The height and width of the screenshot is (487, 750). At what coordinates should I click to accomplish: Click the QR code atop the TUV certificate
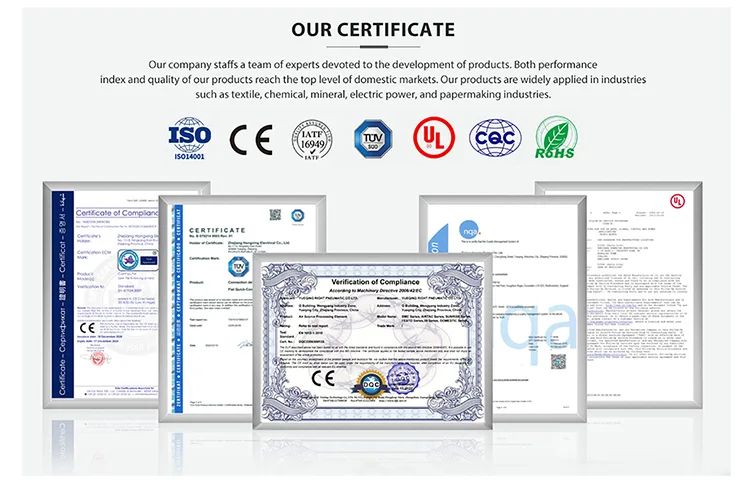275,215
